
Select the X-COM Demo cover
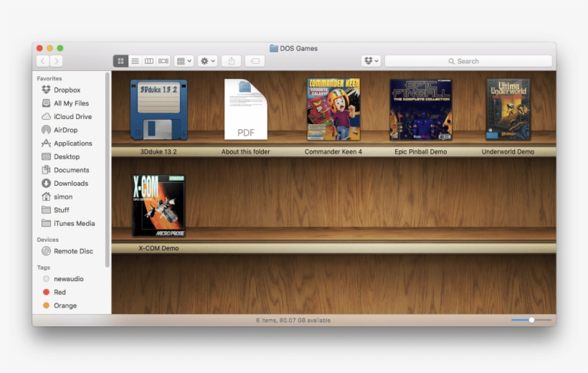pyautogui.click(x=158, y=206)
